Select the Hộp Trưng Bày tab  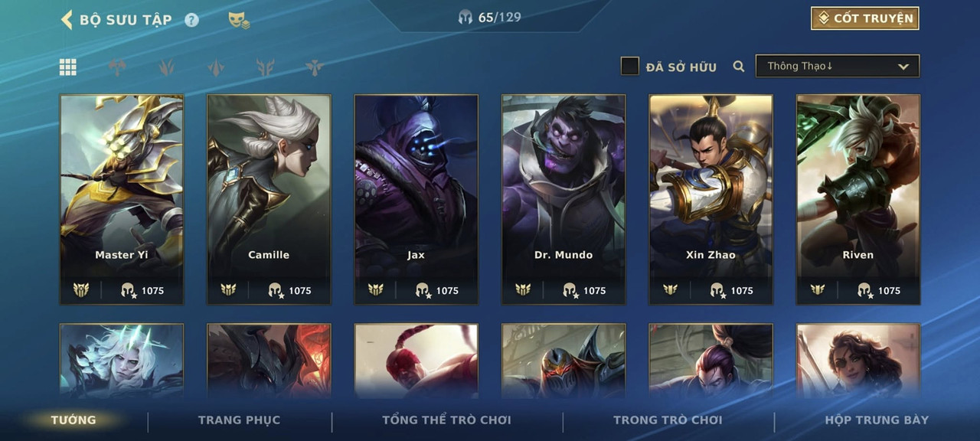click(877, 420)
